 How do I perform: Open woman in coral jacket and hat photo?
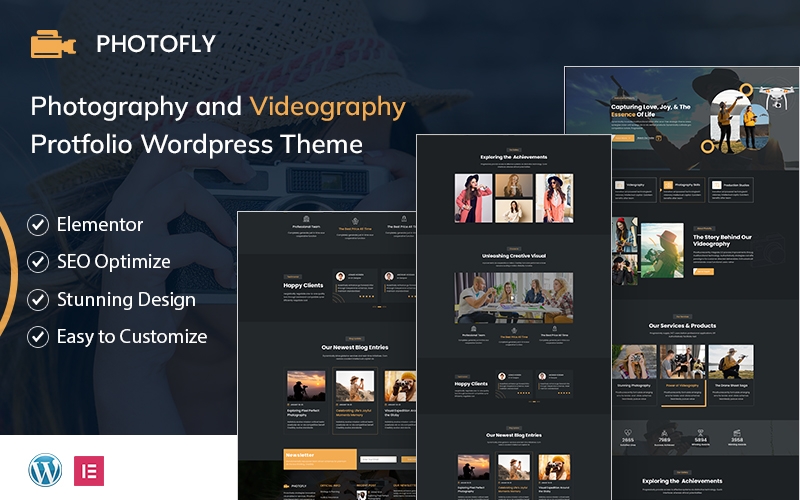[x=554, y=198]
